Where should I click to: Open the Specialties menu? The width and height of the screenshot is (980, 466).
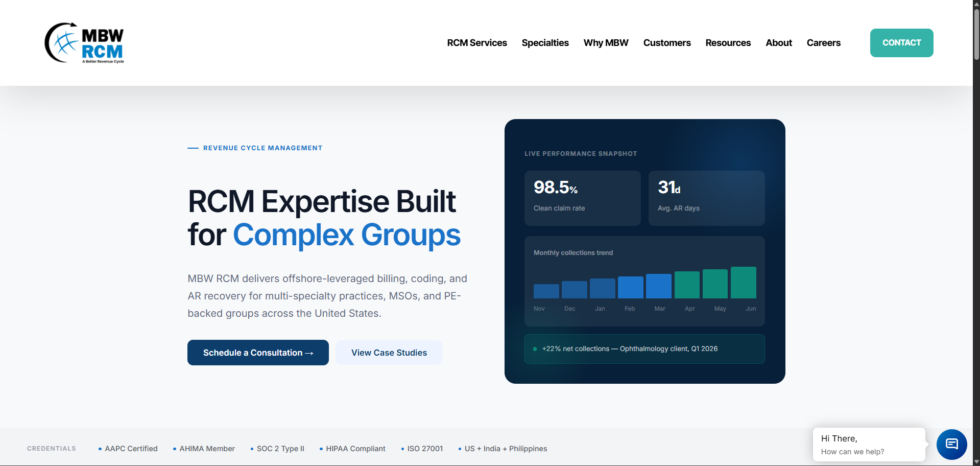pyautogui.click(x=545, y=43)
